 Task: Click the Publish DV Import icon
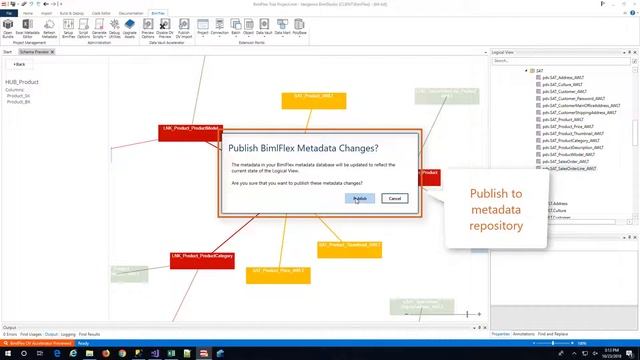coord(184,29)
